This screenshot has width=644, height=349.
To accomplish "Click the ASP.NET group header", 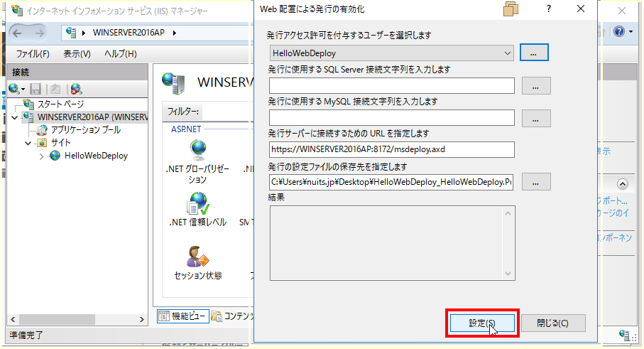I will tap(186, 129).
